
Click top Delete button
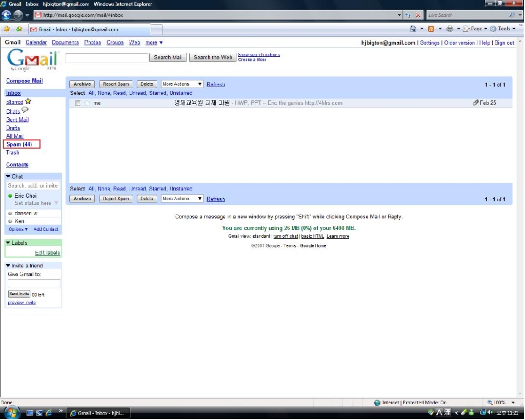tap(147, 85)
